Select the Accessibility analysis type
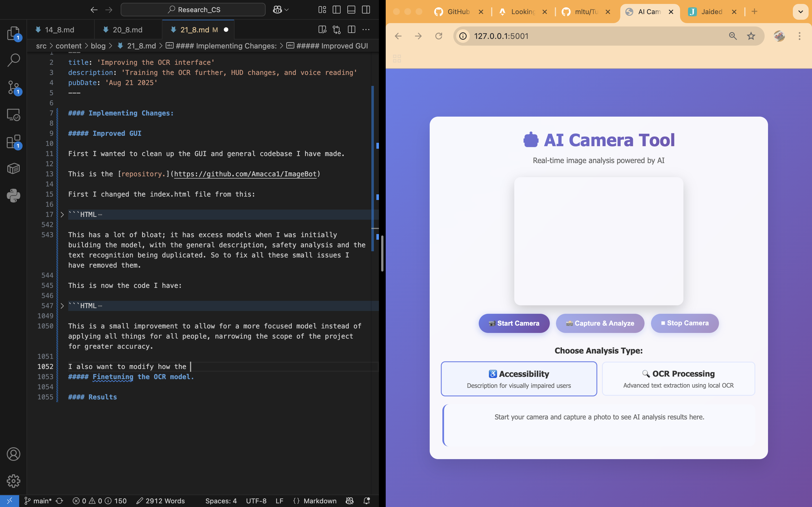Image resolution: width=812 pixels, height=507 pixels. [x=519, y=379]
